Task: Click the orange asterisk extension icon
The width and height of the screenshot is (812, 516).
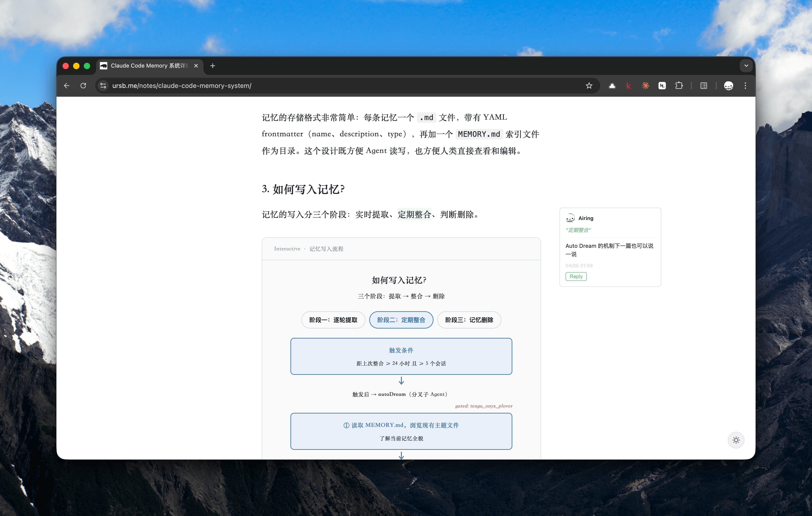Action: (645, 86)
